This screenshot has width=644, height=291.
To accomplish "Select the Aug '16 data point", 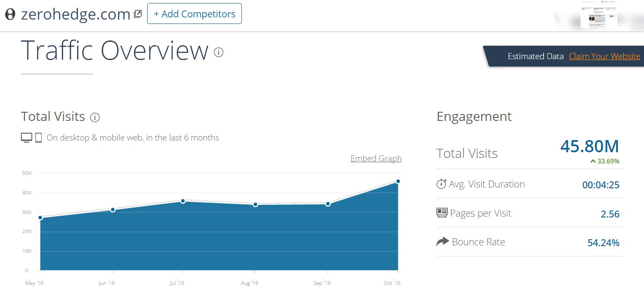I will click(255, 204).
